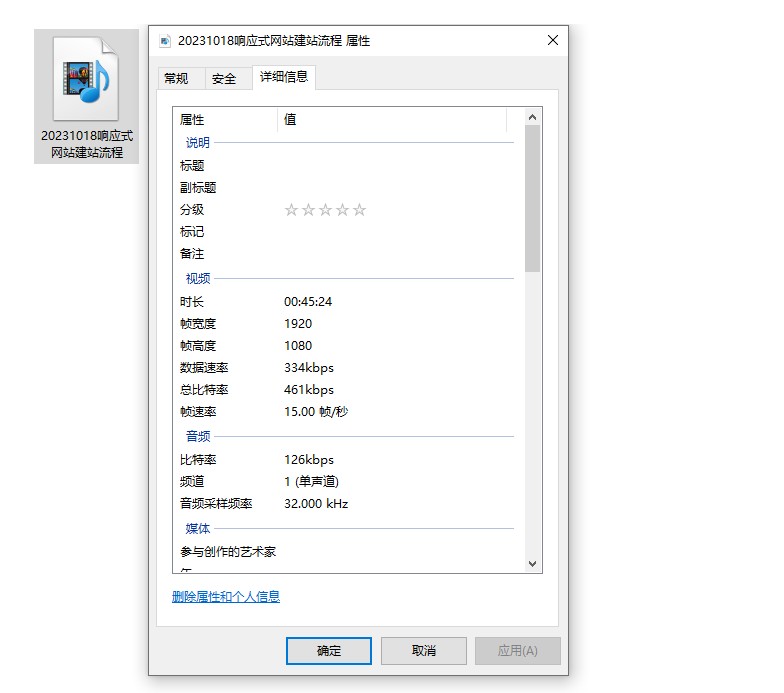This screenshot has width=784, height=693.
Task: Click the 属性 column header
Action: point(225,120)
